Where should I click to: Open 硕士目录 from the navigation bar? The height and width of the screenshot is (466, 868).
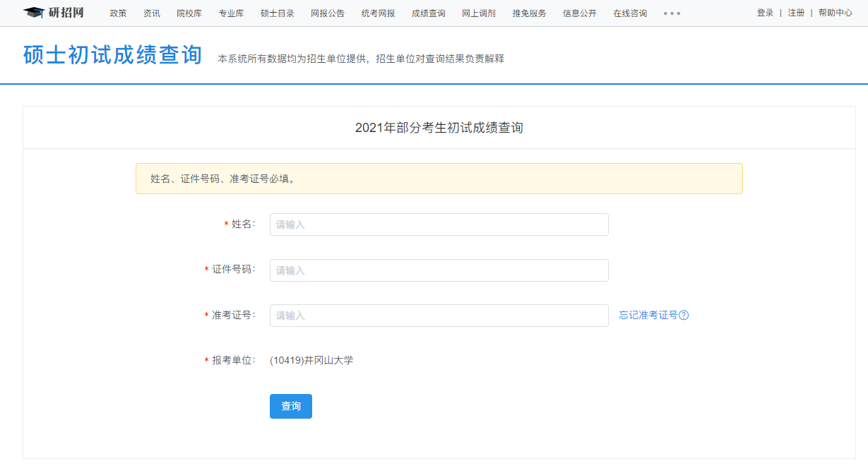(277, 13)
